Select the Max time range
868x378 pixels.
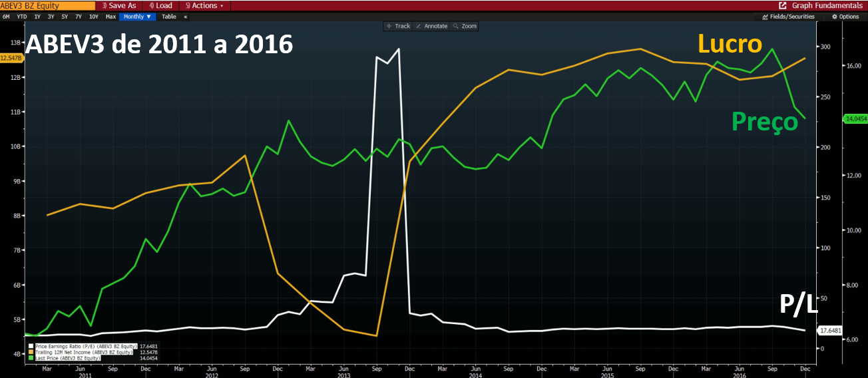coord(110,16)
